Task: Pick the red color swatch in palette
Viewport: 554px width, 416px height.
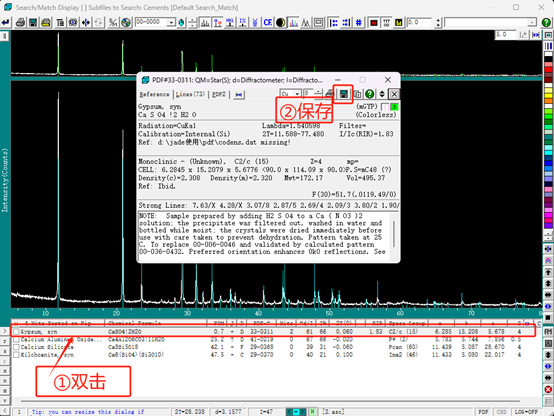Action: pos(548,70)
